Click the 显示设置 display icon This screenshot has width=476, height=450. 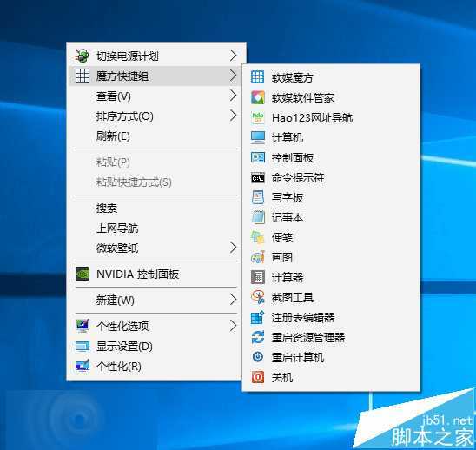point(83,346)
